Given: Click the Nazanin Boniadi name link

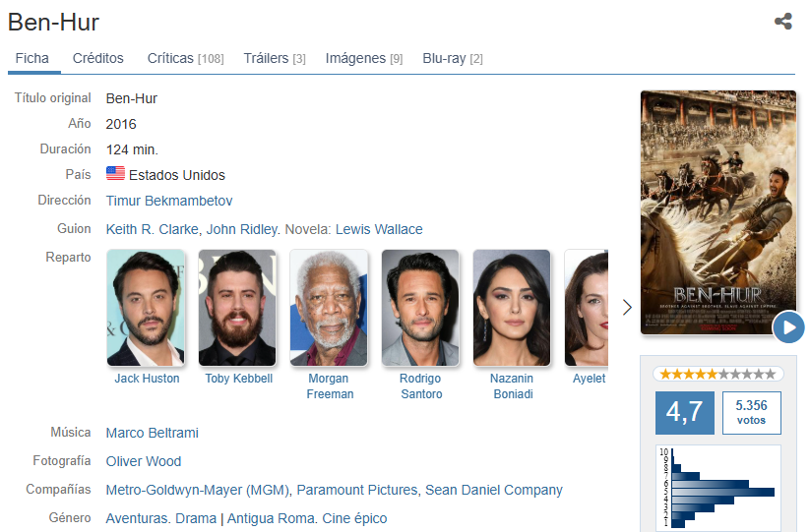Looking at the screenshot, I should (x=513, y=386).
